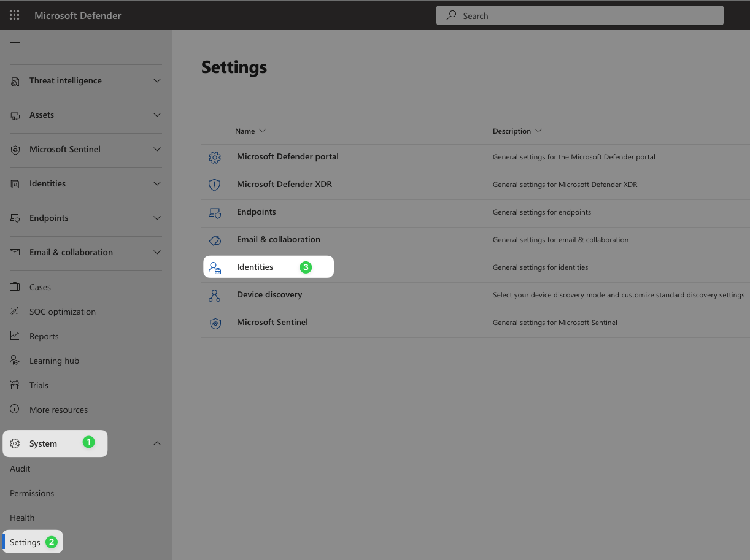This screenshot has width=750, height=560.
Task: Click the Device discovery network icon
Action: click(x=214, y=296)
